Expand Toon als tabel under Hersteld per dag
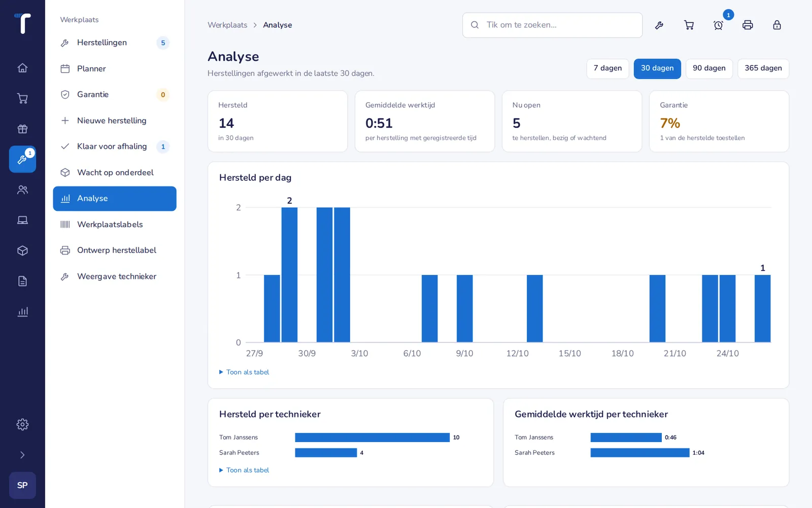The height and width of the screenshot is (508, 812). pos(244,372)
